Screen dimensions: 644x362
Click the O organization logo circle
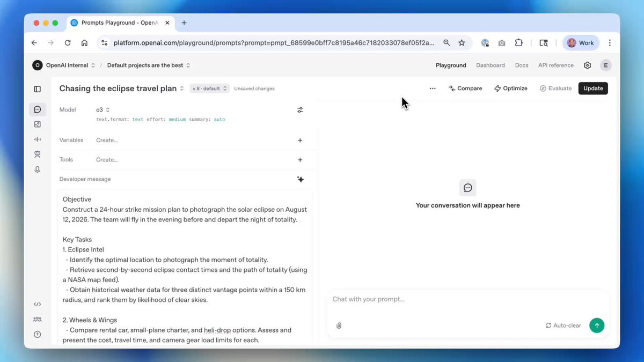37,65
